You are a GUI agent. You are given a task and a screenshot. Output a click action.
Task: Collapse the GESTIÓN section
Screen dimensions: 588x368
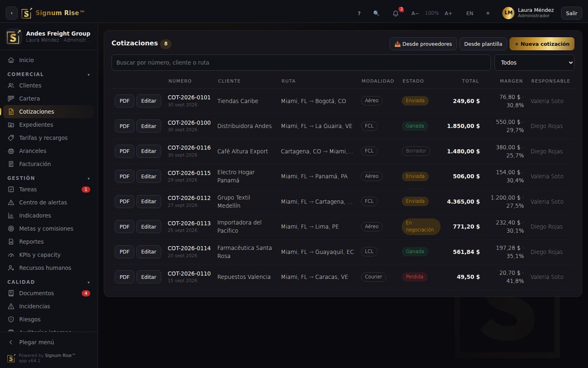click(49, 178)
